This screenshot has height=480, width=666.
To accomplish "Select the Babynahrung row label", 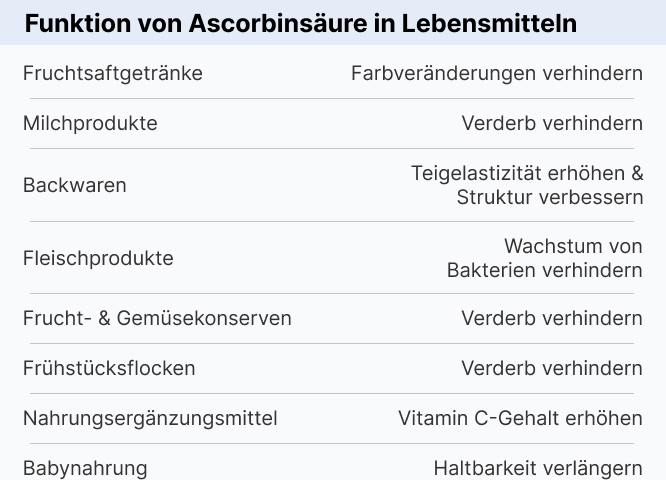I will point(85,468).
